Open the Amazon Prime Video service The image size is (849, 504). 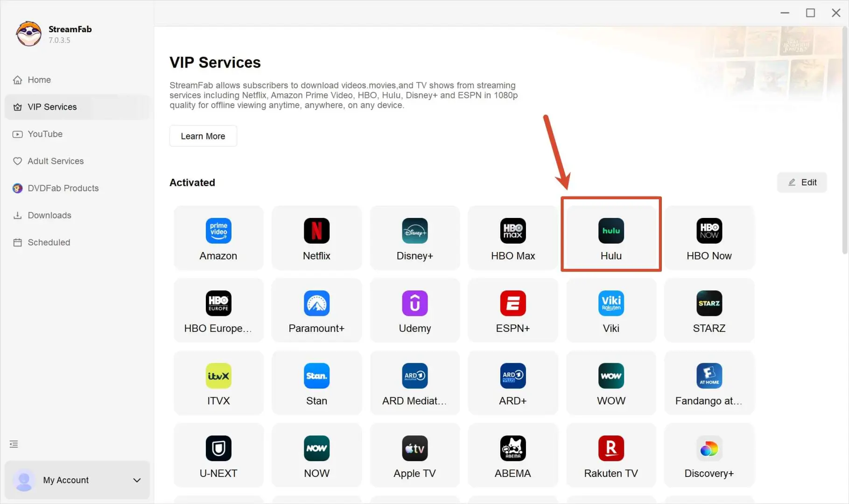tap(218, 238)
